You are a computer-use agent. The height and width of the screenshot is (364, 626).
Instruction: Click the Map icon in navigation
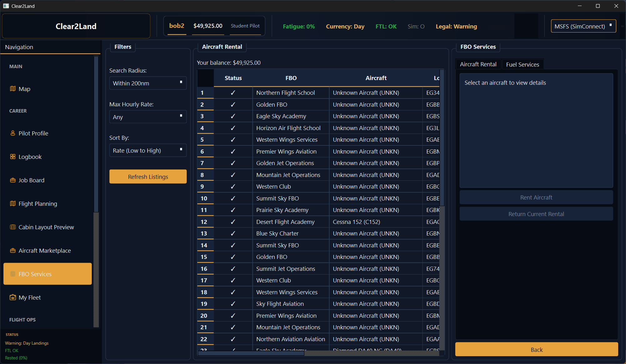(13, 89)
